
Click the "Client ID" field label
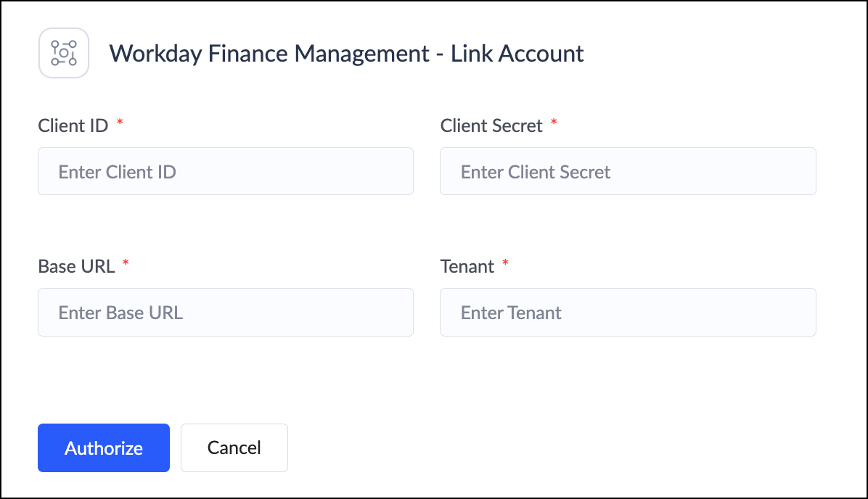pos(73,126)
